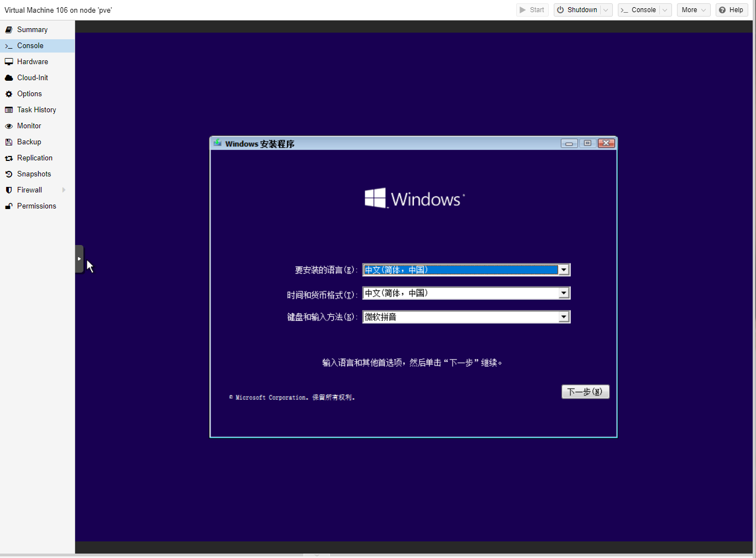Click the Snapshots history icon

point(9,174)
